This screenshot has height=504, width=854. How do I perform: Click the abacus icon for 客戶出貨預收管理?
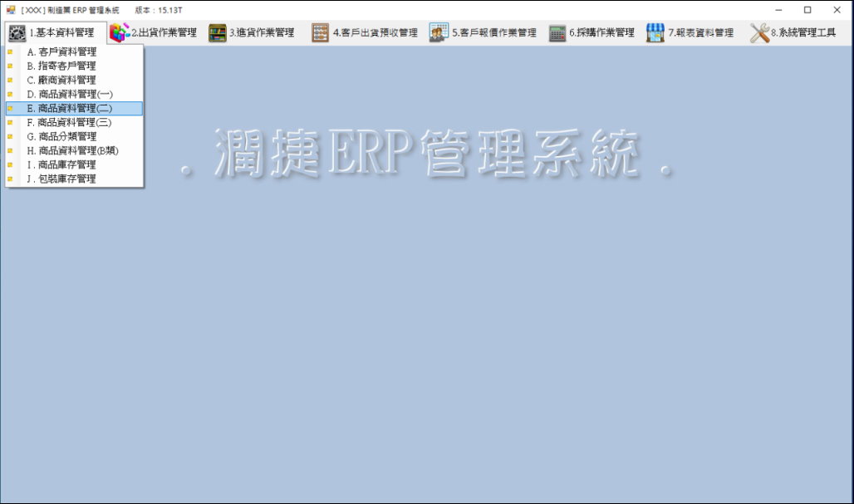[321, 33]
